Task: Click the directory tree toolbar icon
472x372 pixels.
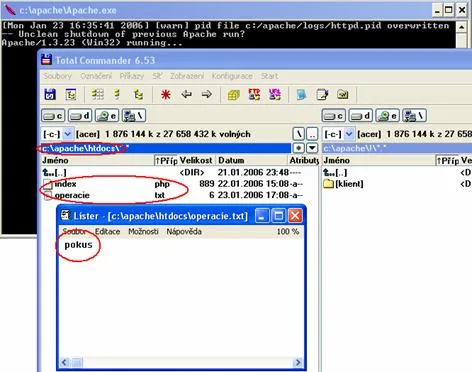Action: (x=71, y=95)
